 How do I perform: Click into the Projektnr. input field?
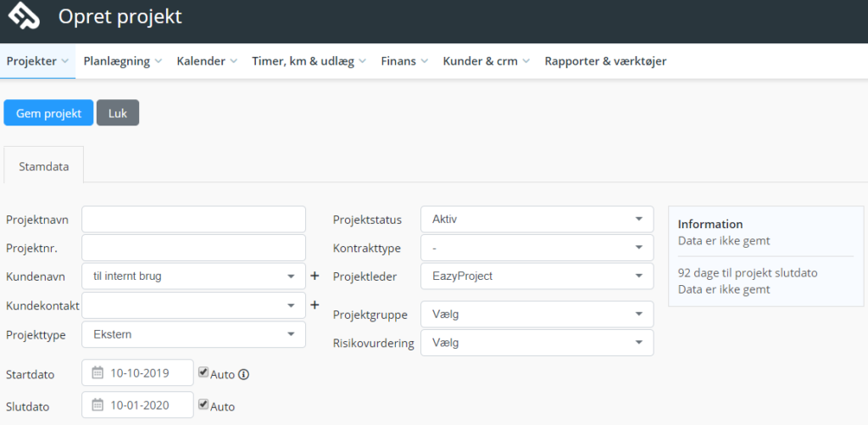pyautogui.click(x=194, y=248)
